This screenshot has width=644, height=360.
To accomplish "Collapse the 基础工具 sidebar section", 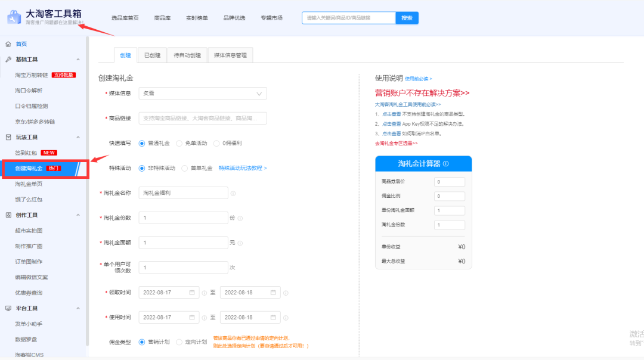I will tap(78, 60).
